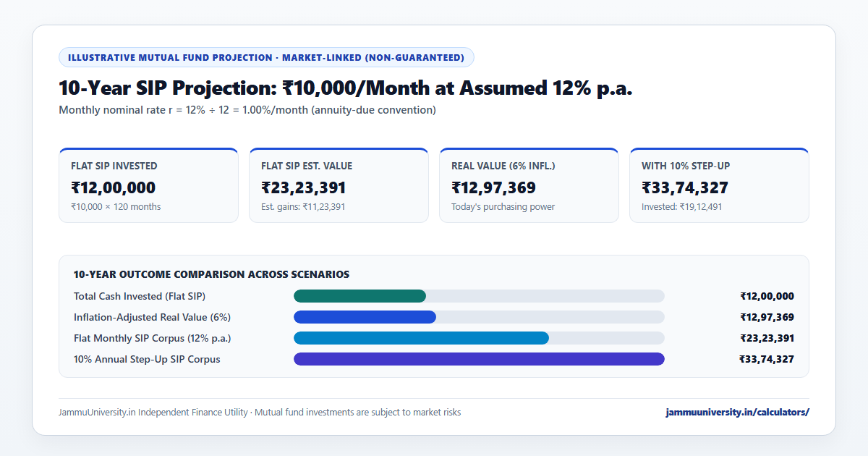
Task: Select the 10-Year SIP Projection heading
Action: [345, 88]
